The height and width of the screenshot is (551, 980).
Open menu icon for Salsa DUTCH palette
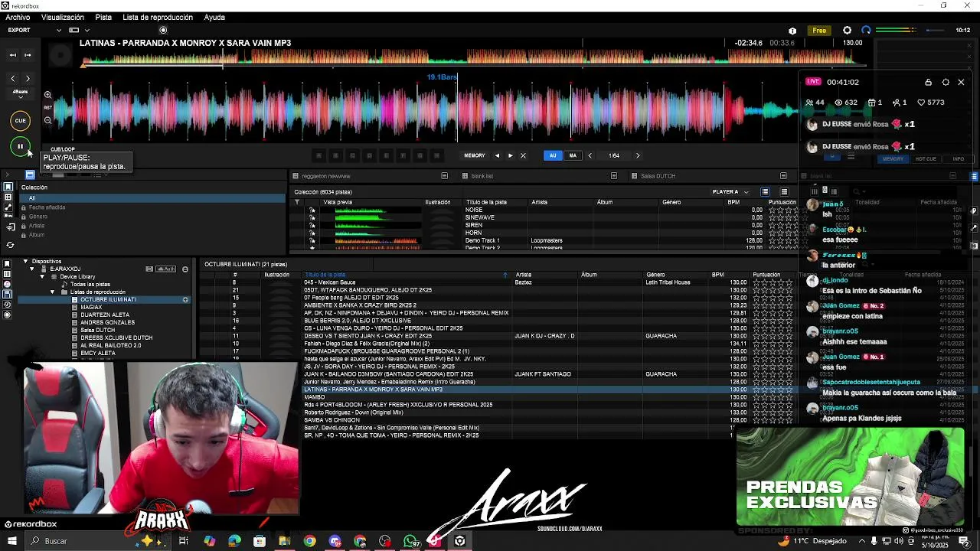[x=784, y=176]
